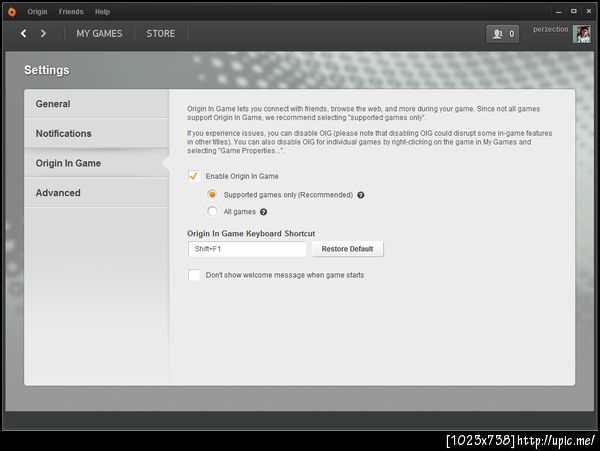This screenshot has height=451, width=600.
Task: Click the Shift+F1 keyboard shortcut field
Action: point(247,249)
